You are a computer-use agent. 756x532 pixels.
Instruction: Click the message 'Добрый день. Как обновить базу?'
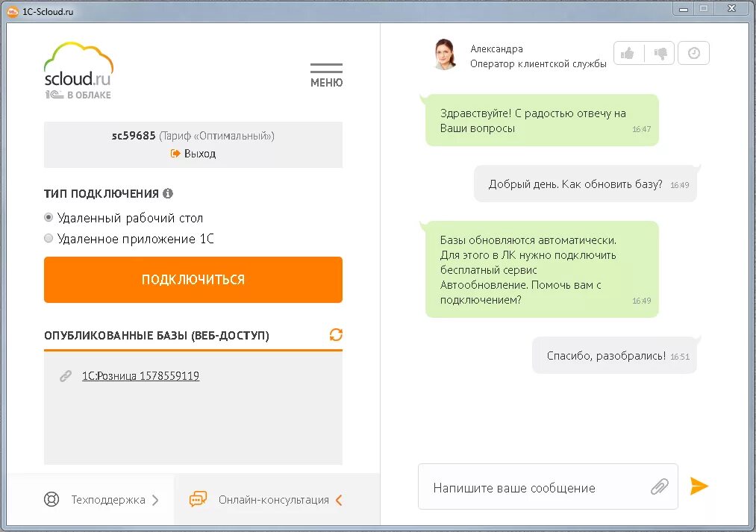click(x=585, y=184)
